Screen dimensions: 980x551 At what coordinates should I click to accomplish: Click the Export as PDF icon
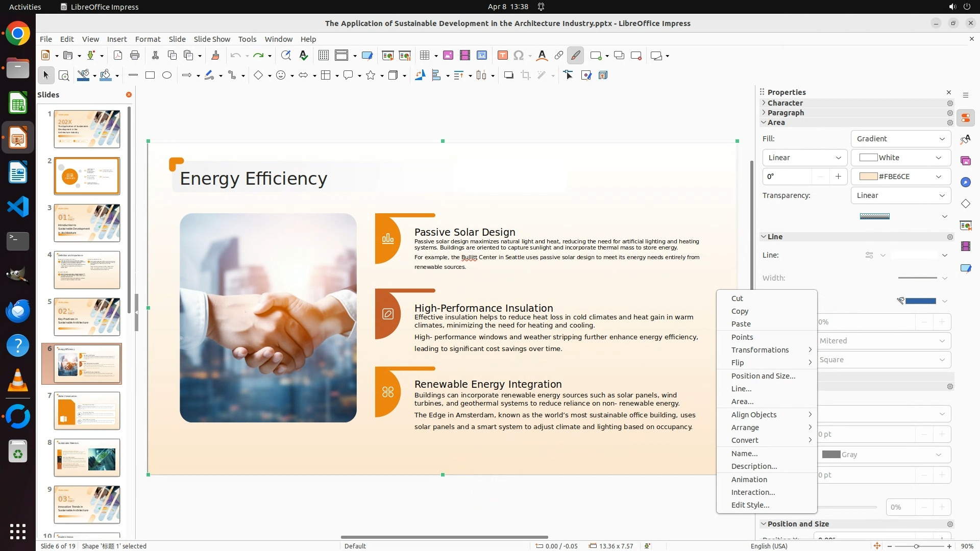pyautogui.click(x=118, y=56)
